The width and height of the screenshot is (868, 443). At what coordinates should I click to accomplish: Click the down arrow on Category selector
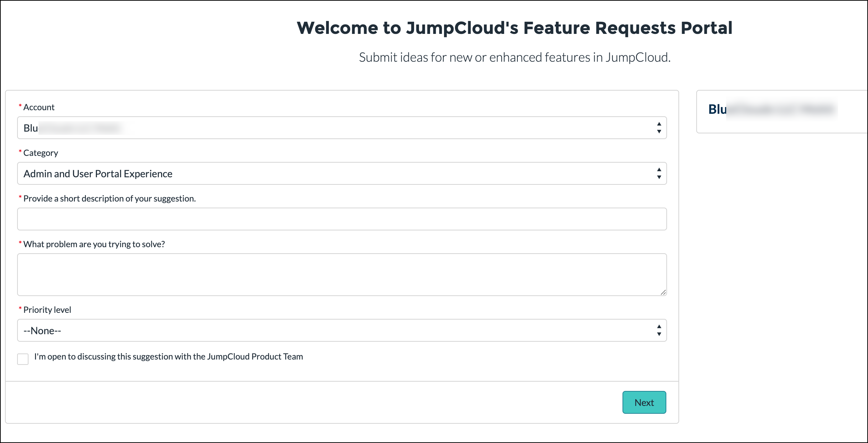pos(658,176)
